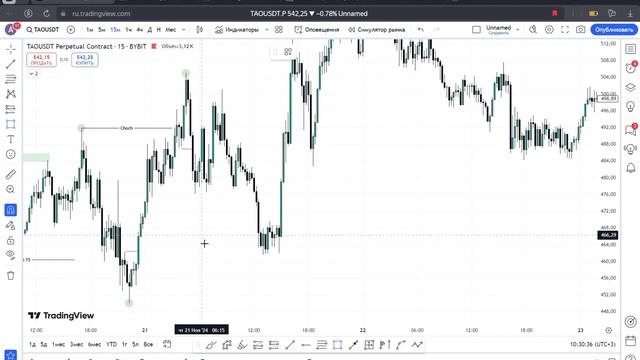Image resolution: width=640 pixels, height=360 pixels.
Task: Open go to date calendar icon
Action: pyautogui.click(x=167, y=344)
